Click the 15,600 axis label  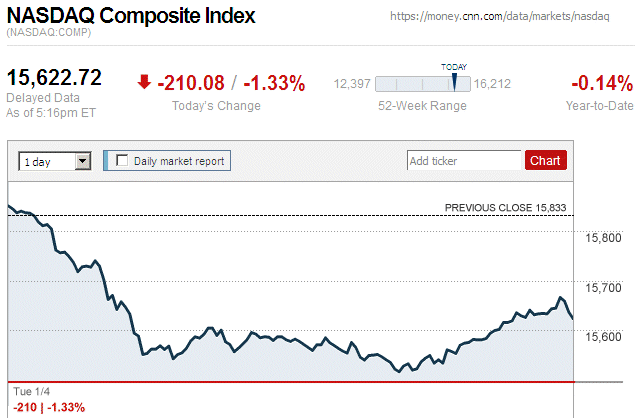pyautogui.click(x=603, y=336)
